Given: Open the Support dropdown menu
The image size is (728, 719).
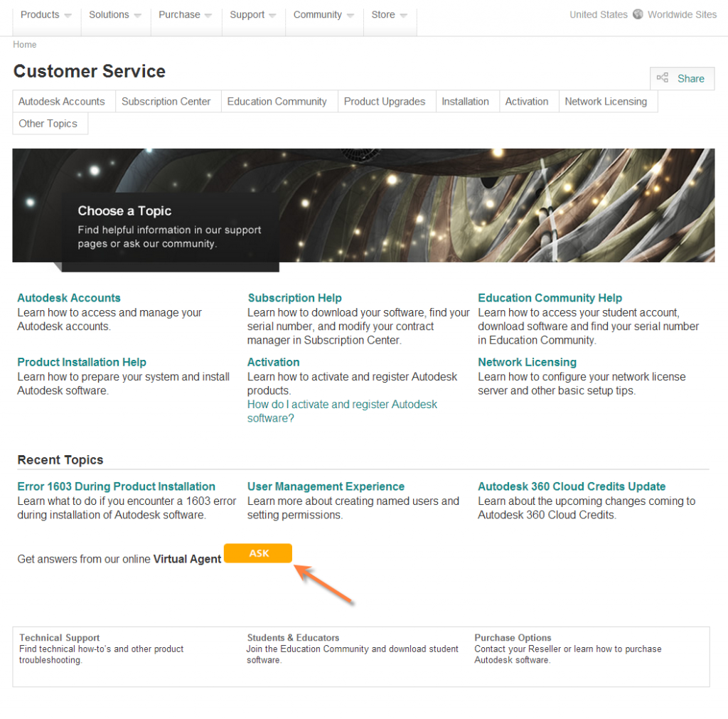Looking at the screenshot, I should coord(253,15).
